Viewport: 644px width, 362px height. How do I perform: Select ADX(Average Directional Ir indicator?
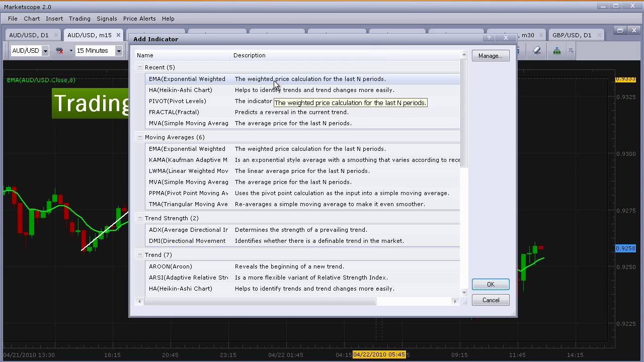click(303, 230)
